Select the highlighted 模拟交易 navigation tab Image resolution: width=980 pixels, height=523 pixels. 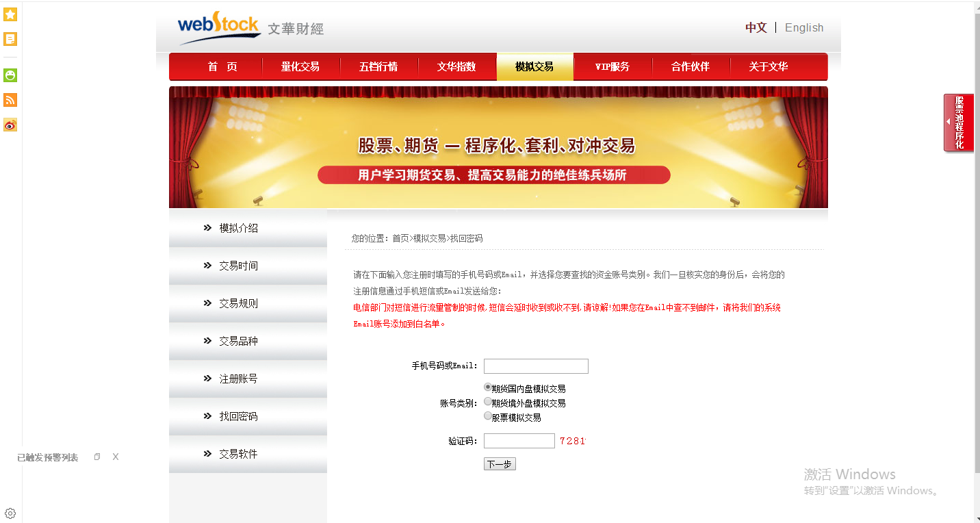tap(534, 66)
